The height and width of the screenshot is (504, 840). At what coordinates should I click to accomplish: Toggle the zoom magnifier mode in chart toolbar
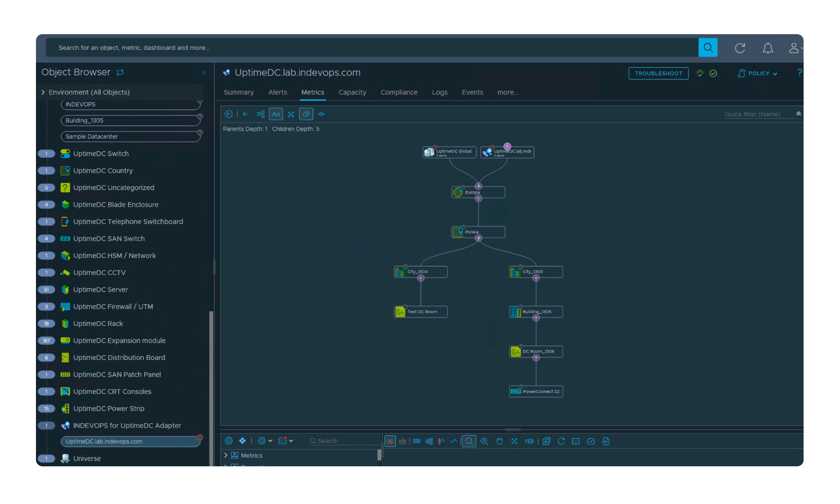pyautogui.click(x=469, y=441)
